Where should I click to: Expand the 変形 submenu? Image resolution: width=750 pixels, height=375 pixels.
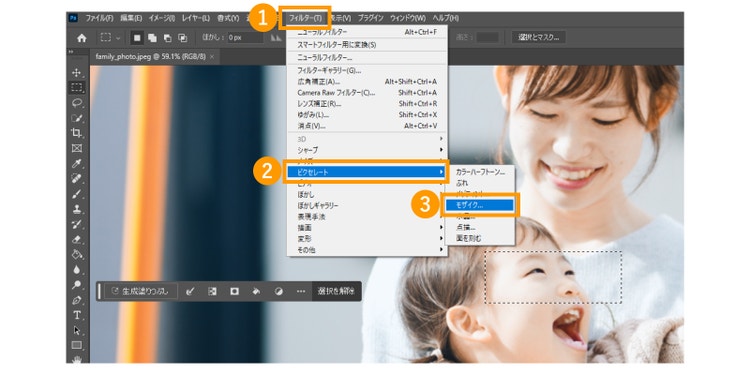[367, 239]
